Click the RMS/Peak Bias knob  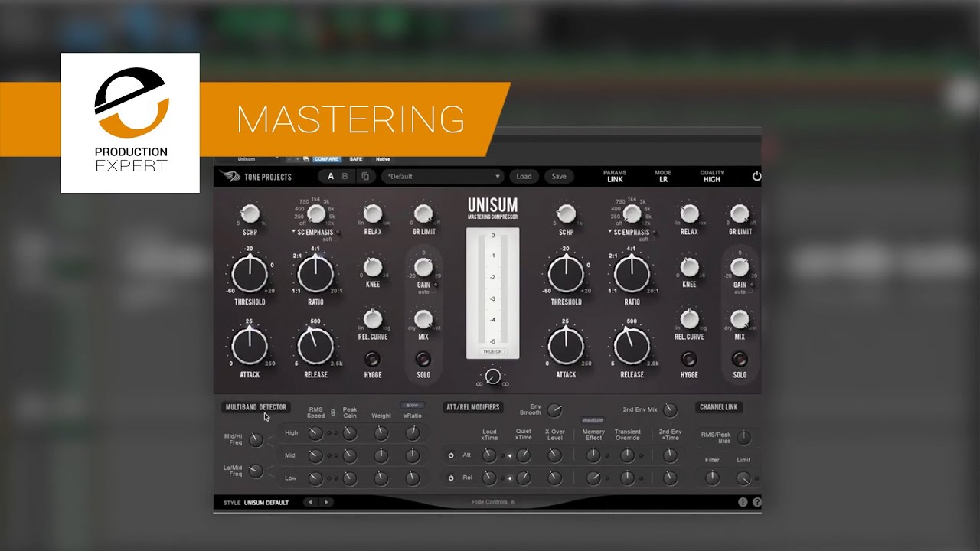743,438
